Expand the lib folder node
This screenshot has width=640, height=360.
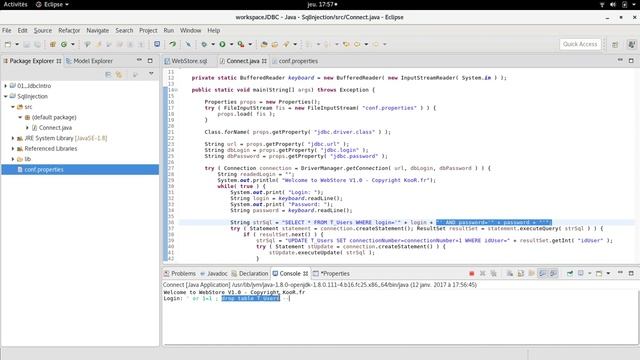coord(13,159)
